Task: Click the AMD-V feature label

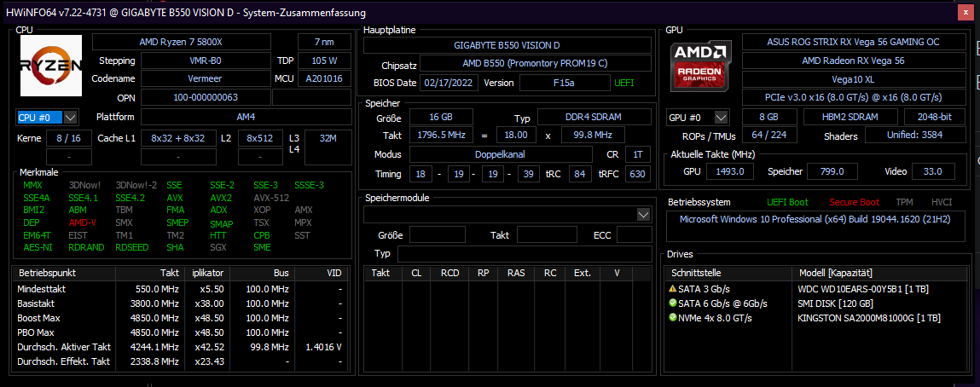Action: (83, 222)
